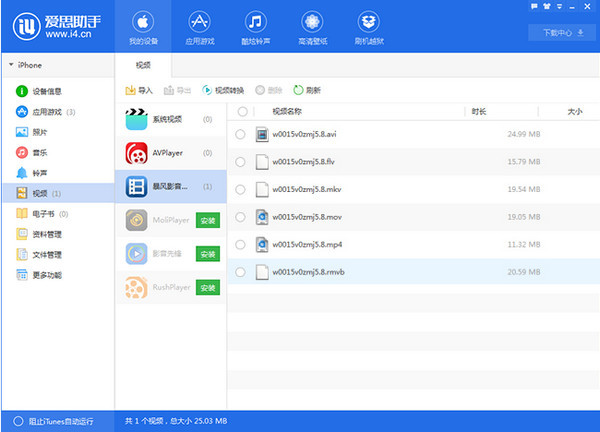Open 音乐 music in the sidebar

(x=58, y=152)
